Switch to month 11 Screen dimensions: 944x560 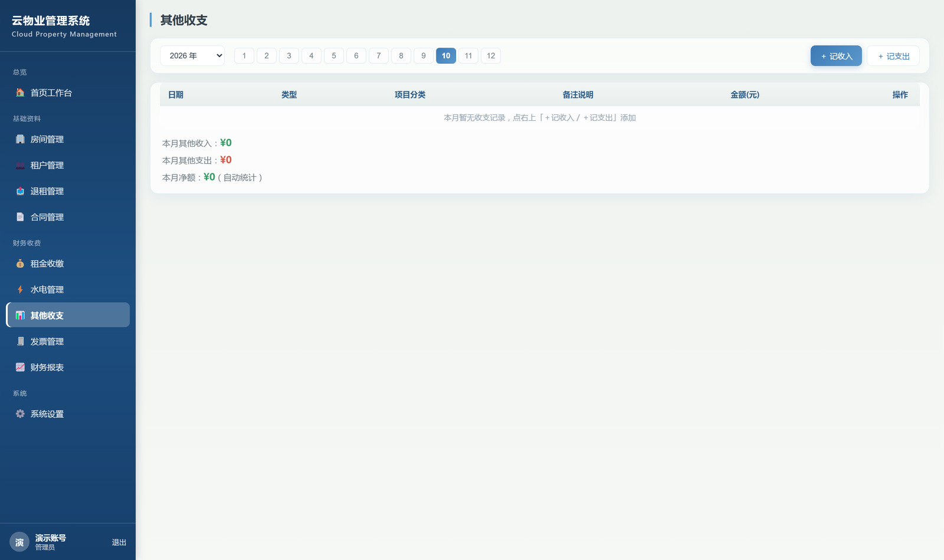[468, 55]
